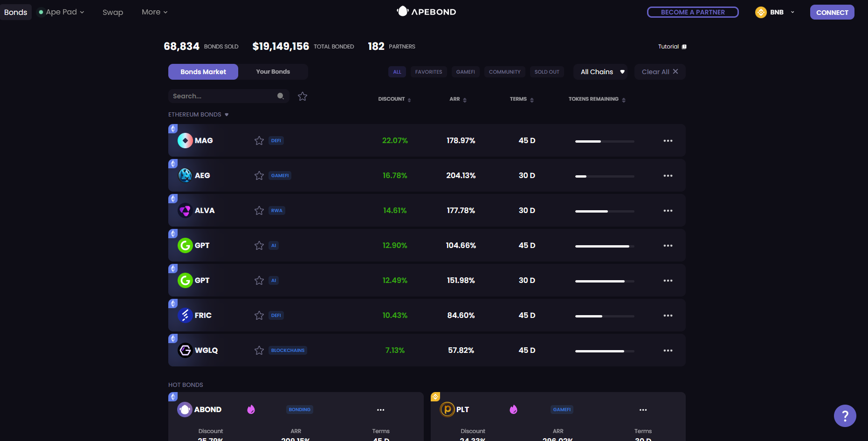Open the more options on PLT card
868x441 pixels.
tap(643, 410)
